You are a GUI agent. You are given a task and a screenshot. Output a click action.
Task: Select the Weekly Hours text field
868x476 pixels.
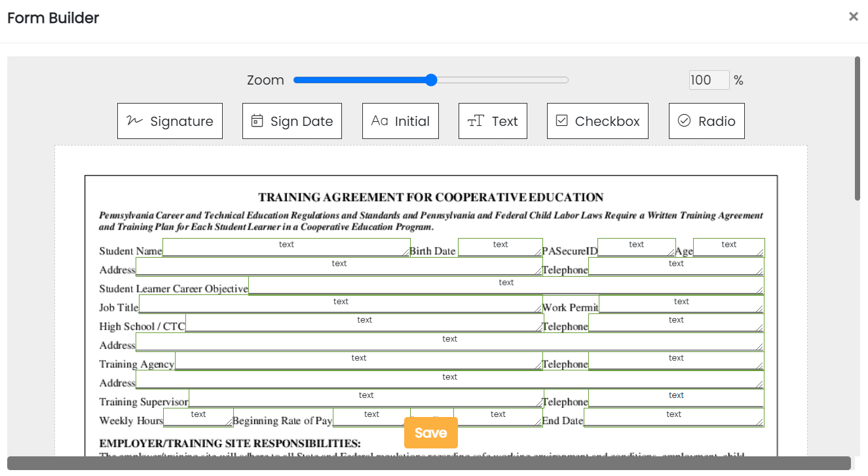198,417
